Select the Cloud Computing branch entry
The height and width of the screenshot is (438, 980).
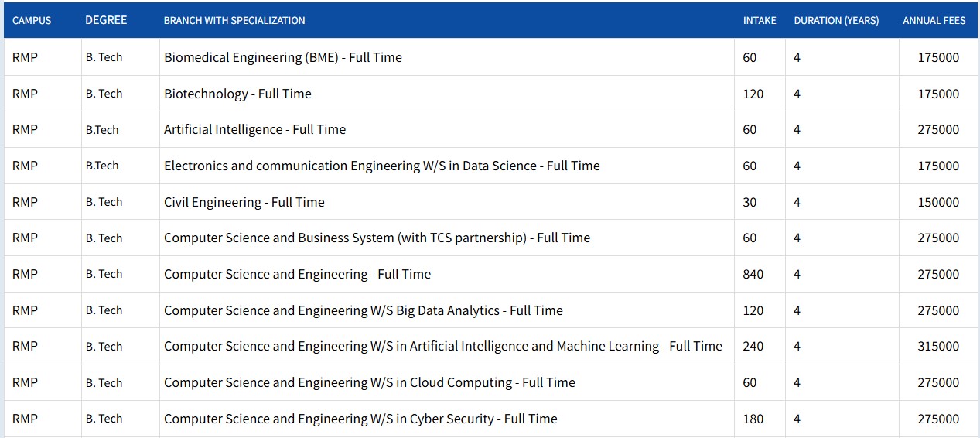pos(370,382)
